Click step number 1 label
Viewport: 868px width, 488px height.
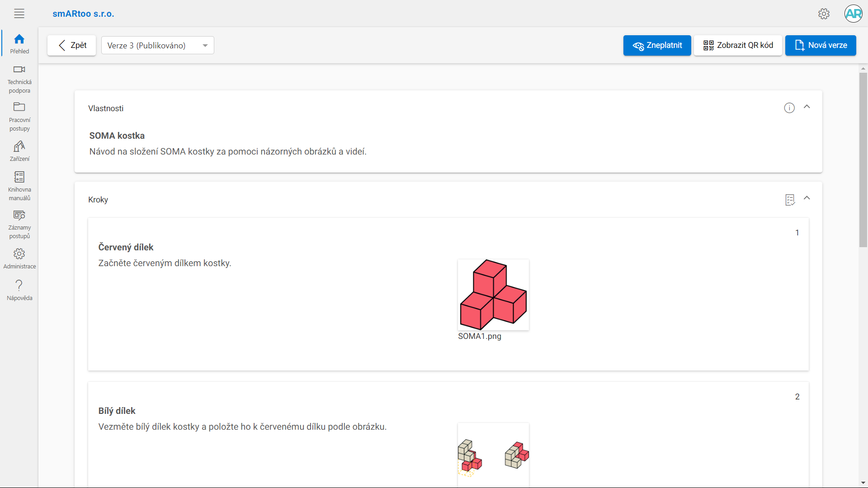[x=797, y=233]
